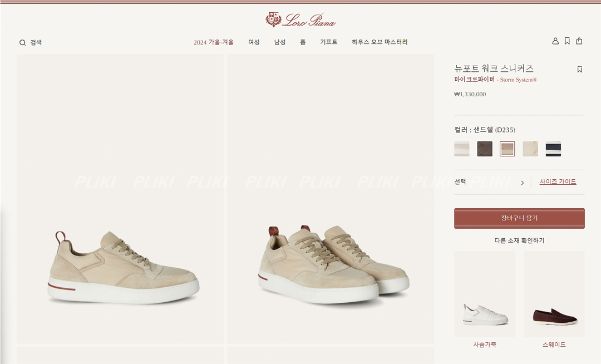
Task: Select the selected sand shell swatch
Action: pos(508,149)
